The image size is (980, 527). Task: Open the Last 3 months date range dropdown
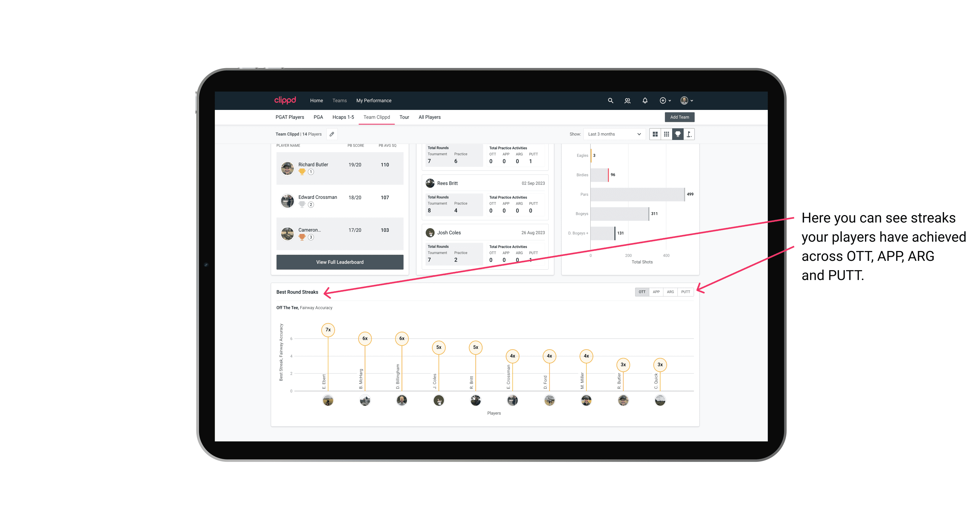pyautogui.click(x=613, y=134)
